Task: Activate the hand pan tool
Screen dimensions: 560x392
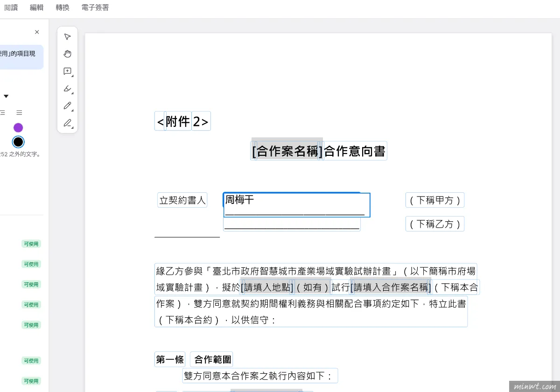Action: click(67, 54)
